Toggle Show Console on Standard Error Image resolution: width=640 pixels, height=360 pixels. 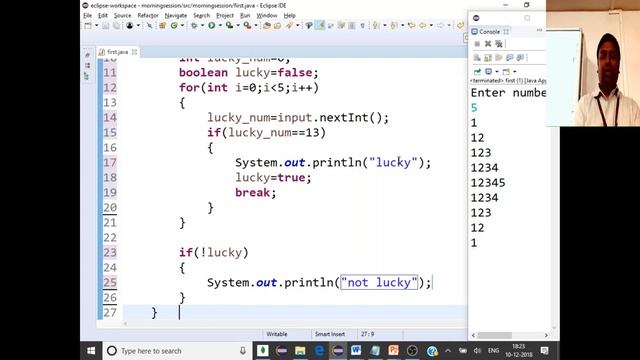click(520, 58)
